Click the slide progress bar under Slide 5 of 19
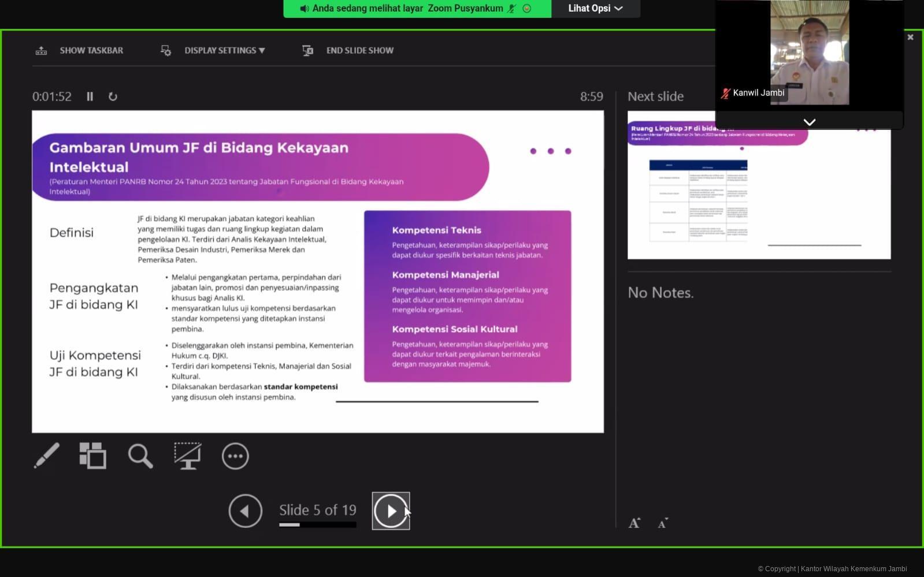Image resolution: width=924 pixels, height=577 pixels. click(317, 525)
